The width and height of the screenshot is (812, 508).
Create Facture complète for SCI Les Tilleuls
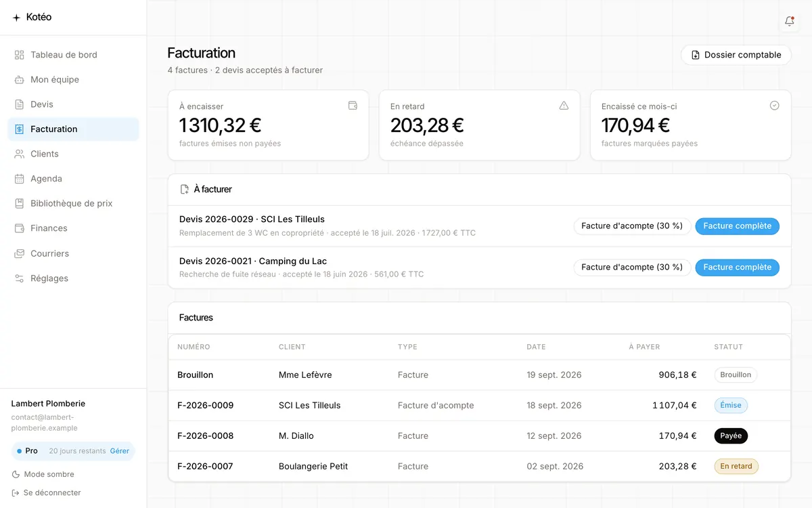click(738, 226)
